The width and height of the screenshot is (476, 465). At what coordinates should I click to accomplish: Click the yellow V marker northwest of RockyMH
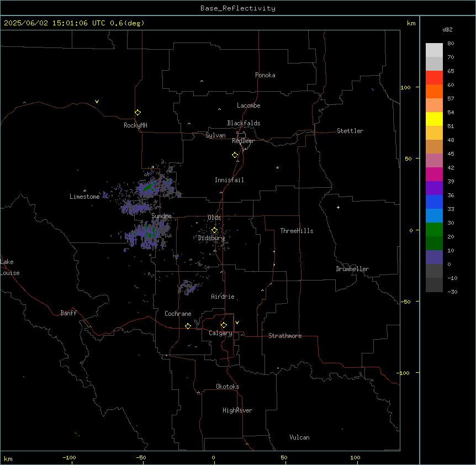(x=97, y=102)
